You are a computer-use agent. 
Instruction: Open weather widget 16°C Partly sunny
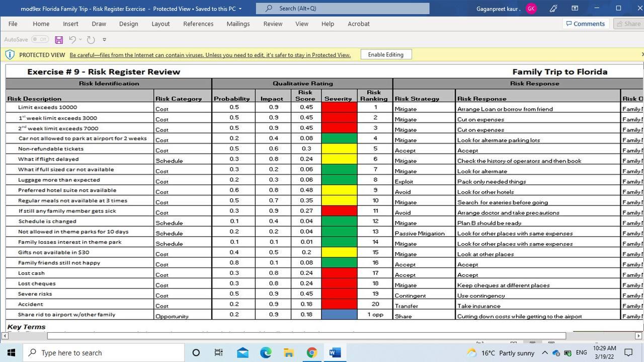point(501,353)
